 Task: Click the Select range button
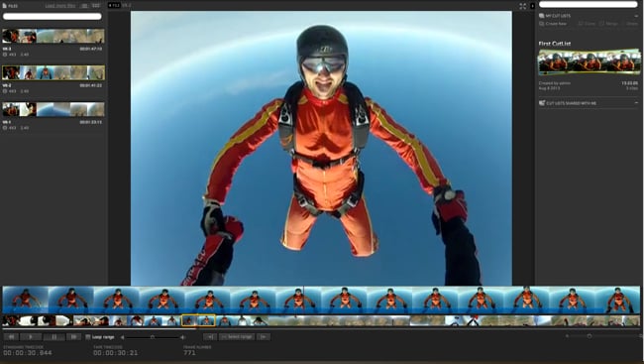point(237,337)
